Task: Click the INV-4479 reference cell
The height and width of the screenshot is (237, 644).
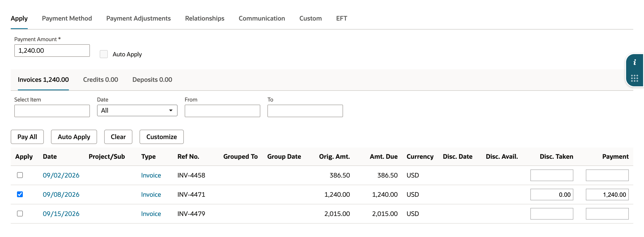Action: [191, 214]
